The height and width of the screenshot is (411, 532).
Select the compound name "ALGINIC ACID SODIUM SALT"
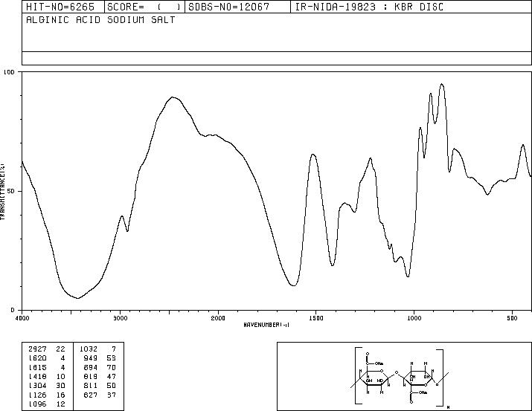tap(100, 19)
